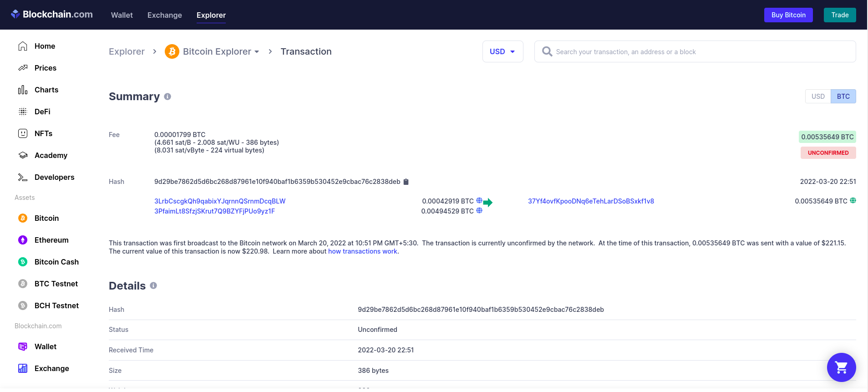
Task: Open DeFi dotted grid icon
Action: tap(23, 112)
